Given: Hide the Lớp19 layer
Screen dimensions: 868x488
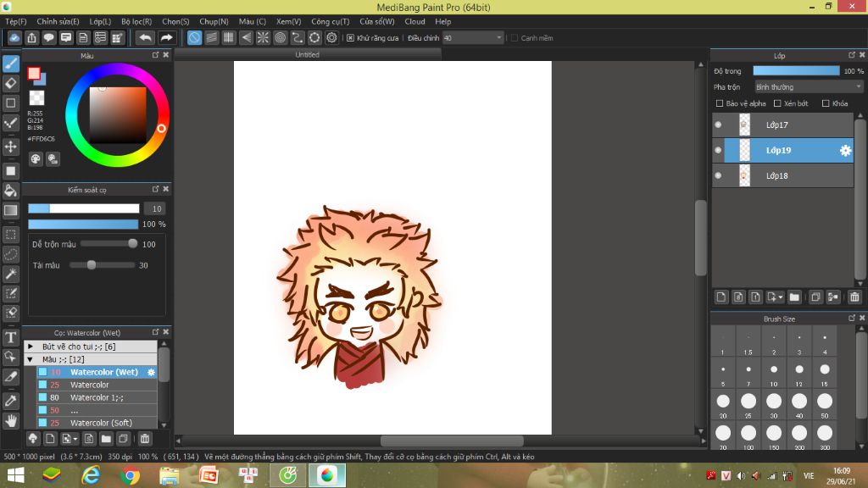Looking at the screenshot, I should (x=718, y=151).
